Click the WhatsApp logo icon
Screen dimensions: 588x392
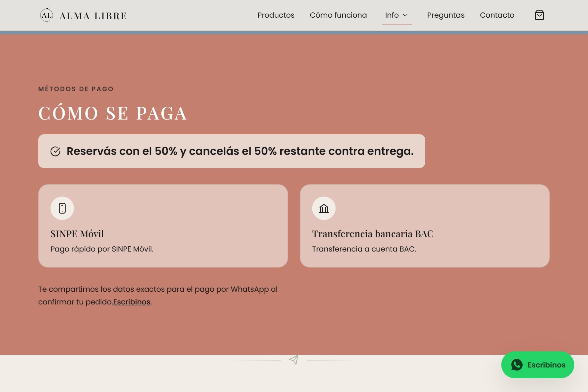(517, 365)
